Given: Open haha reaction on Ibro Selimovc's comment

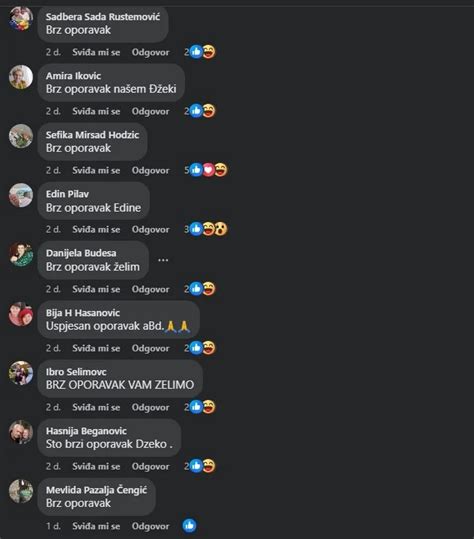Looking at the screenshot, I should pos(209,407).
